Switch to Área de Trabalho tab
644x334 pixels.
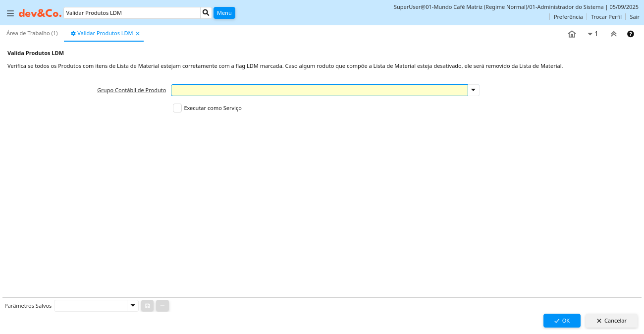click(x=32, y=33)
